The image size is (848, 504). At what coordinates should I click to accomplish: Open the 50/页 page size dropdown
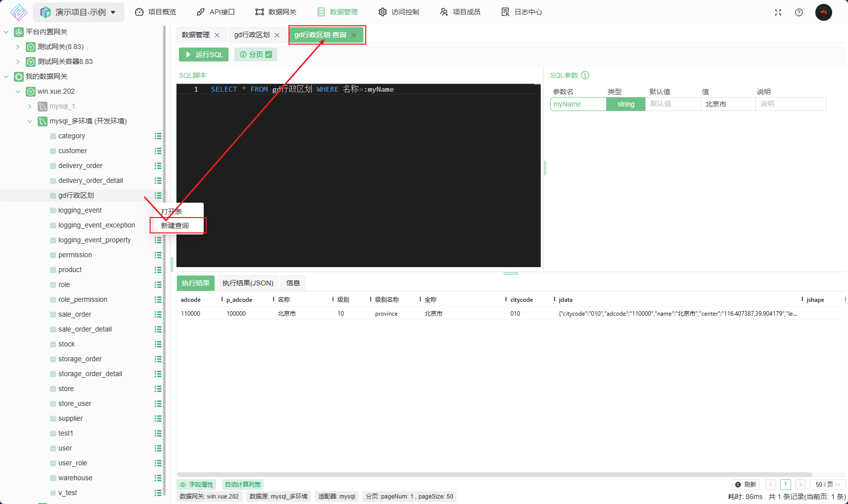tap(828, 485)
